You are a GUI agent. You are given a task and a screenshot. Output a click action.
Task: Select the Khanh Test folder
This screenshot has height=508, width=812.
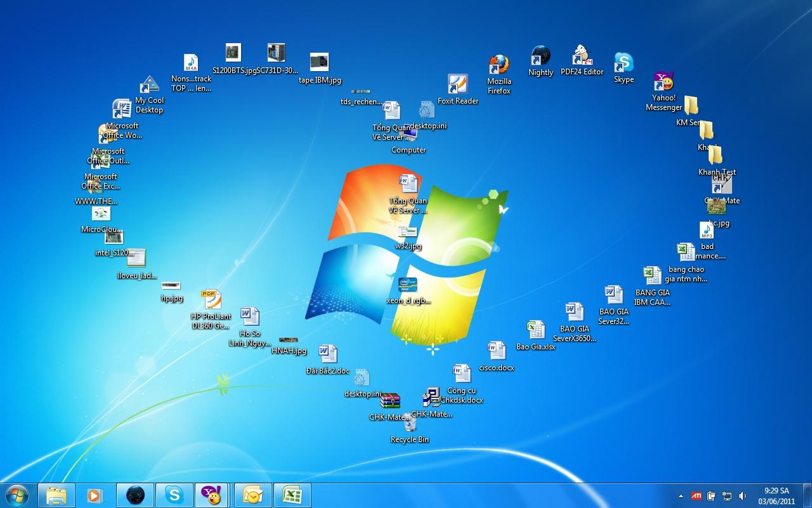click(x=716, y=156)
